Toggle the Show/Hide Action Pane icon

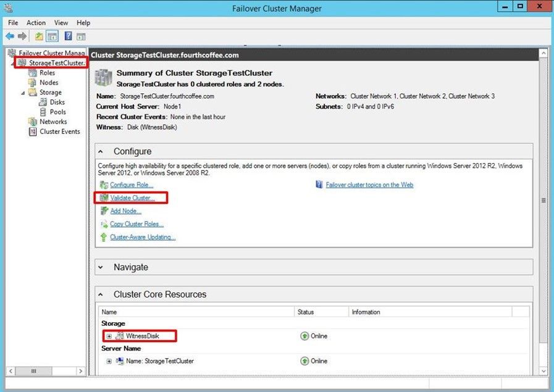(x=82, y=36)
